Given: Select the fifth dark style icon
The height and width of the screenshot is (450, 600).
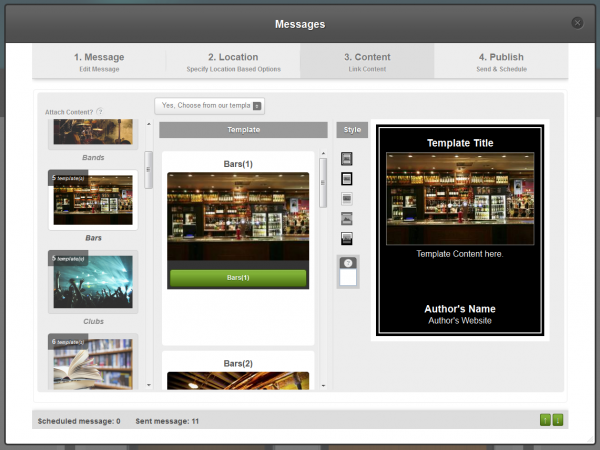Looking at the screenshot, I should [x=347, y=238].
